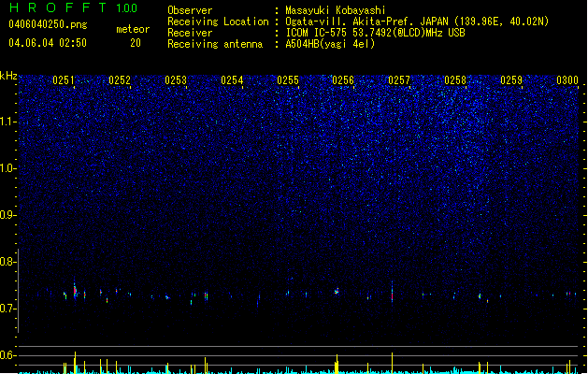Click the 0251 time marker

(64, 80)
